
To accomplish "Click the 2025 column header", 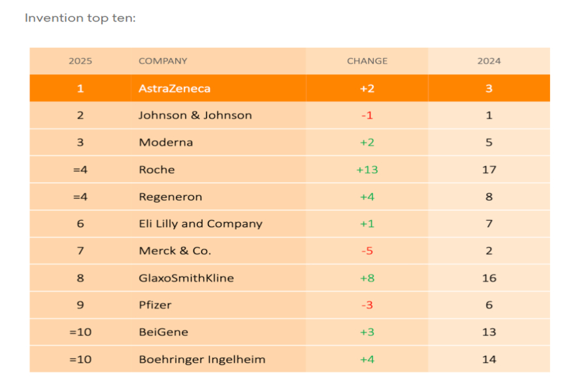I will 80,61.
